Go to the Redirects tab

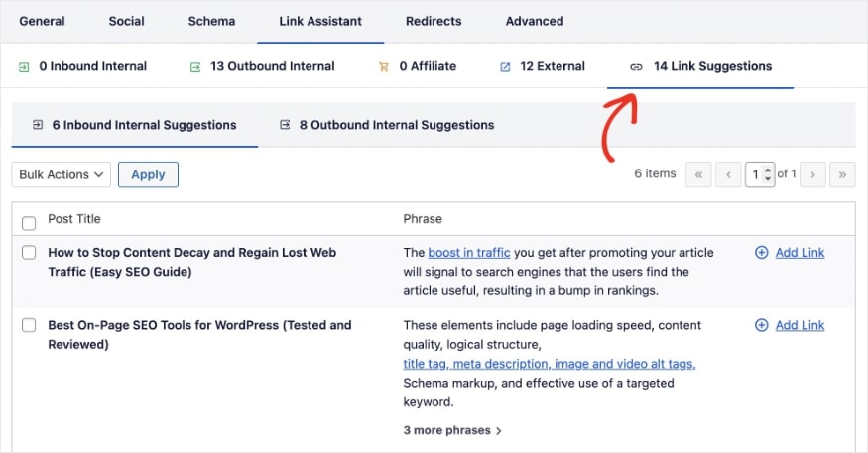point(434,21)
